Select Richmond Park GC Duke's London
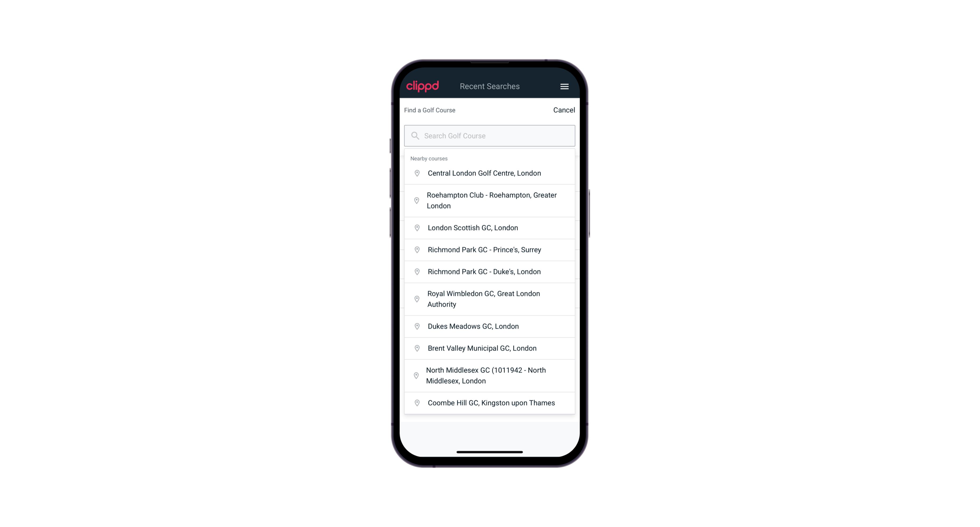The width and height of the screenshot is (980, 527). [489, 271]
